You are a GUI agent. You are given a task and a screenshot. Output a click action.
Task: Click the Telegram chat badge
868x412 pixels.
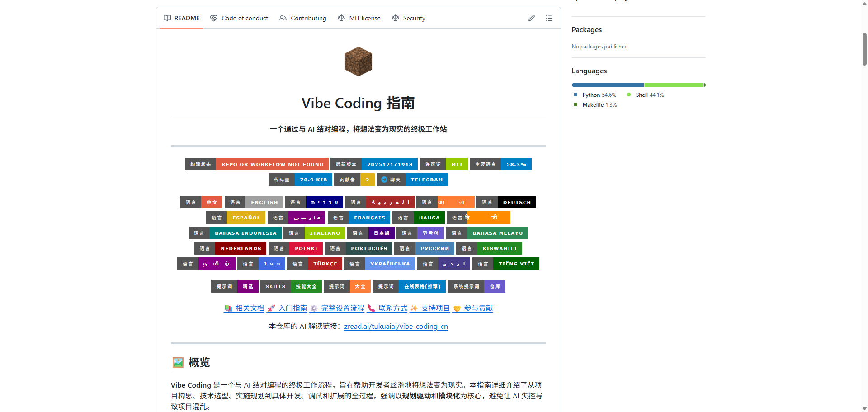pos(412,180)
